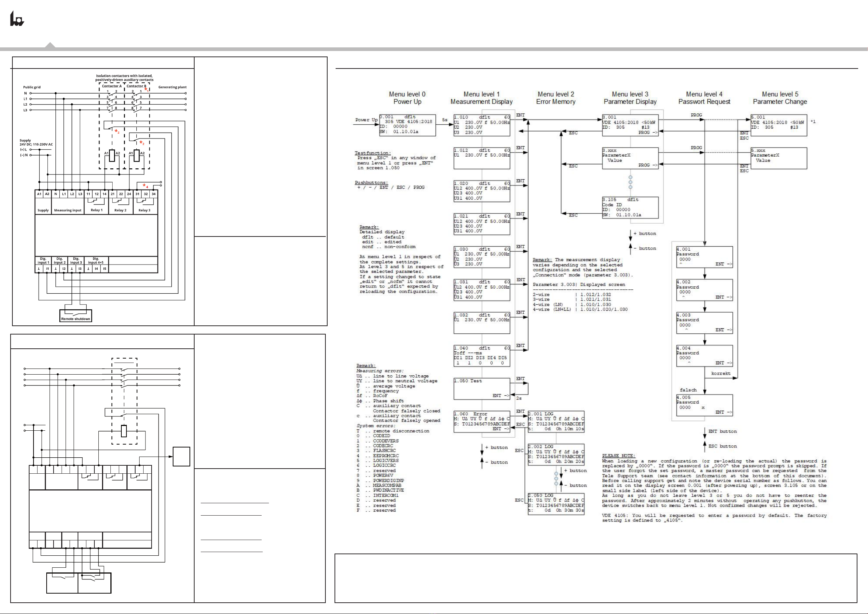Viewport: 868px width, 614px height.
Task: Select the 3.105 Code ID parameter screen
Action: pyautogui.click(x=630, y=207)
